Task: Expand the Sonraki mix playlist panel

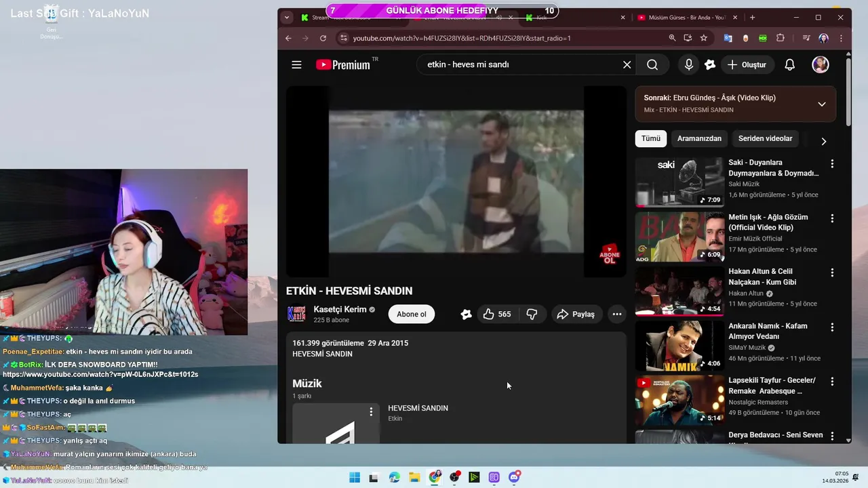Action: [x=821, y=104]
